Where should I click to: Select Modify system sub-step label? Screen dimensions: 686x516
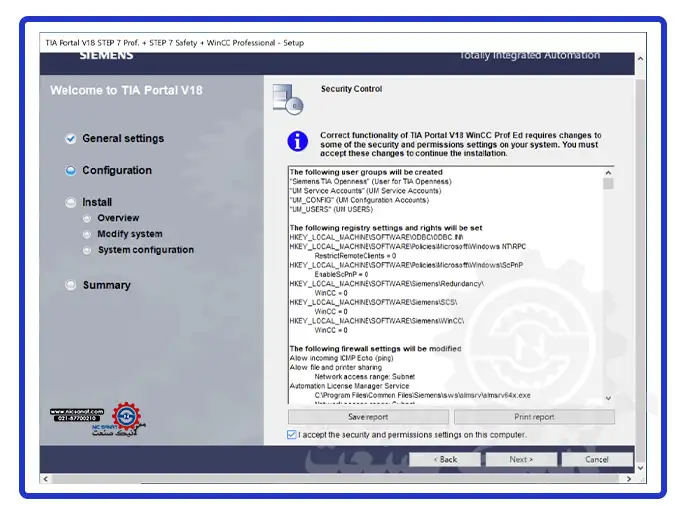click(x=130, y=234)
